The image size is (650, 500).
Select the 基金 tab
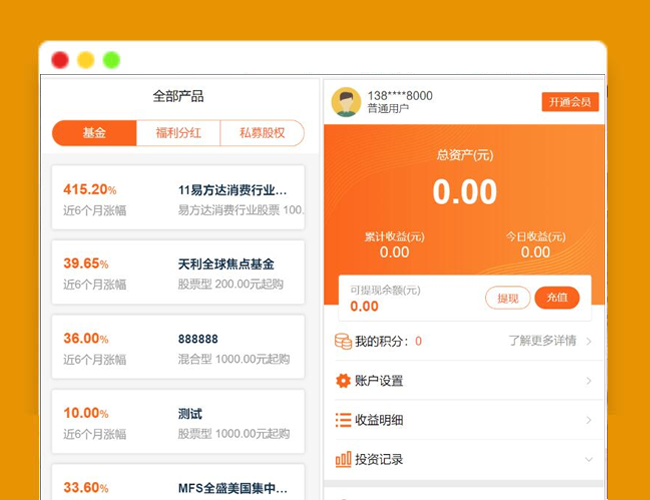point(95,133)
